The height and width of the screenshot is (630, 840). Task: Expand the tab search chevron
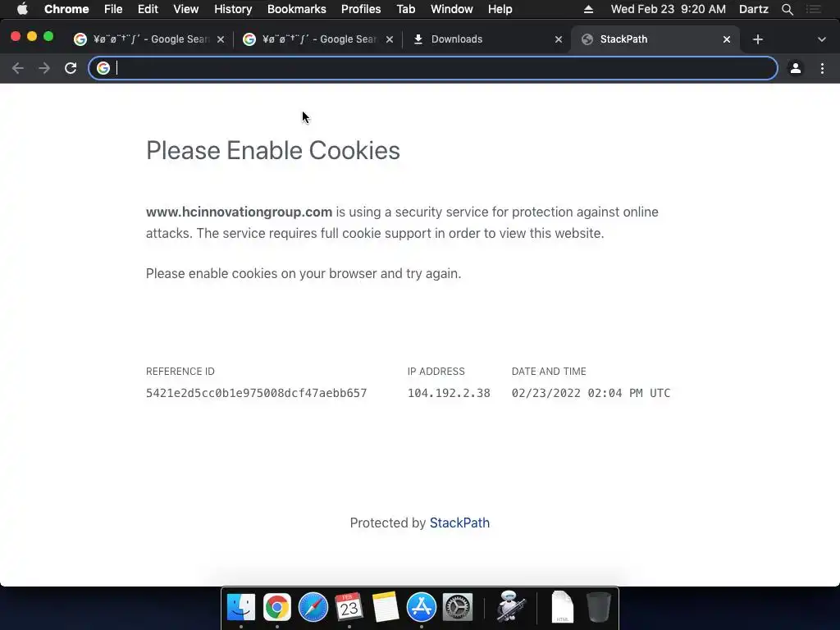pyautogui.click(x=821, y=39)
